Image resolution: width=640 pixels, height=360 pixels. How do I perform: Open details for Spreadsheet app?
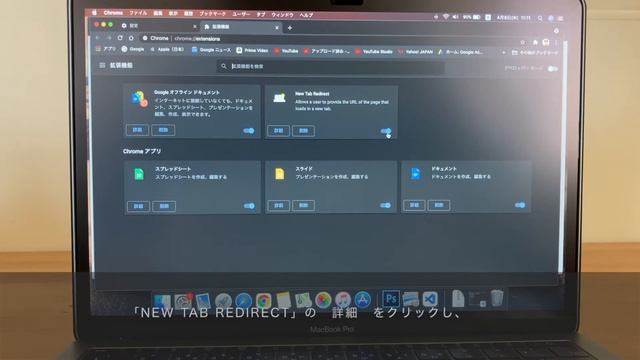click(138, 206)
